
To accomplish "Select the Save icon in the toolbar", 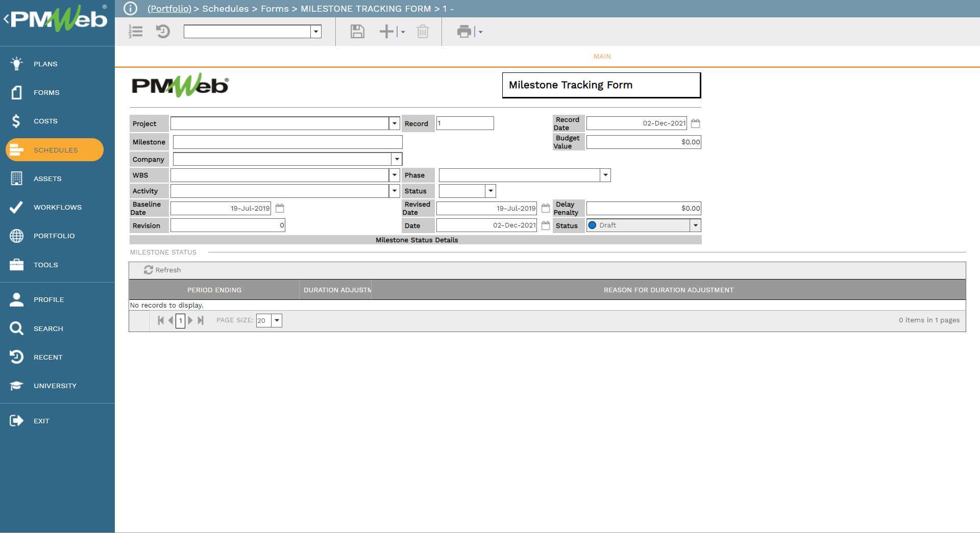I will 357,32.
